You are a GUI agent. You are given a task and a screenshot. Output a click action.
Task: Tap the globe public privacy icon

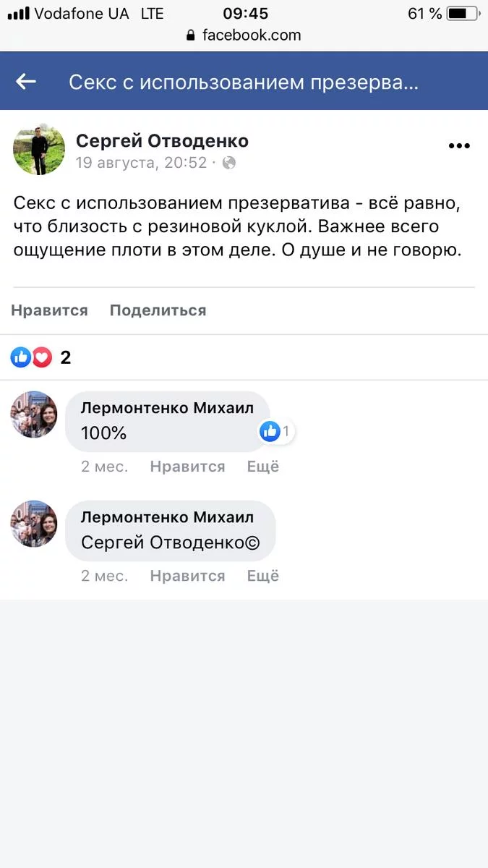coord(229,163)
